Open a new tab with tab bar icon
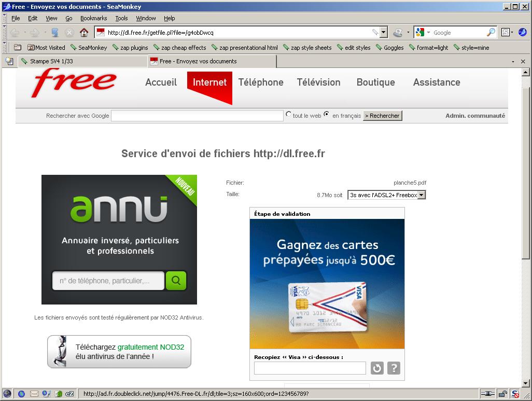The image size is (532, 401). pos(9,61)
